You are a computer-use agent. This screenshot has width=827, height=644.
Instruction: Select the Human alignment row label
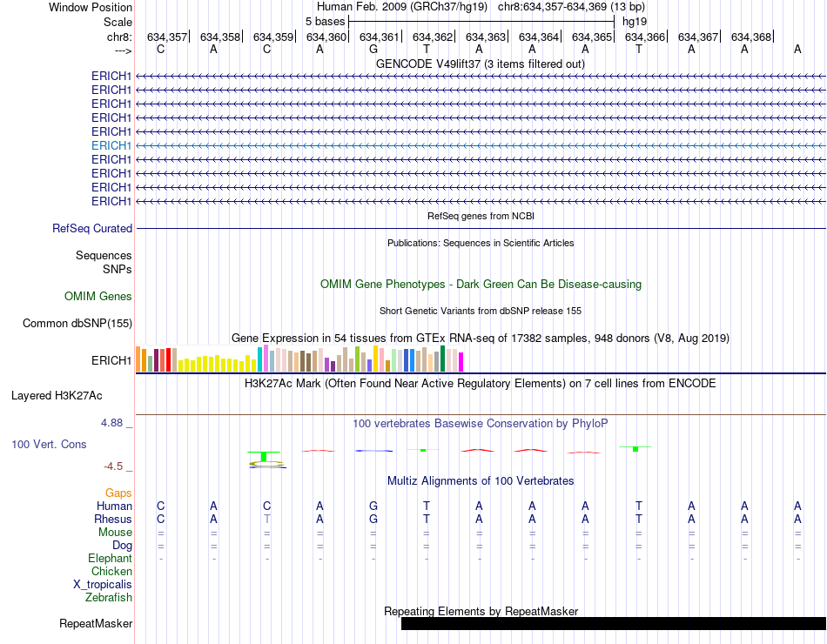pyautogui.click(x=114, y=506)
